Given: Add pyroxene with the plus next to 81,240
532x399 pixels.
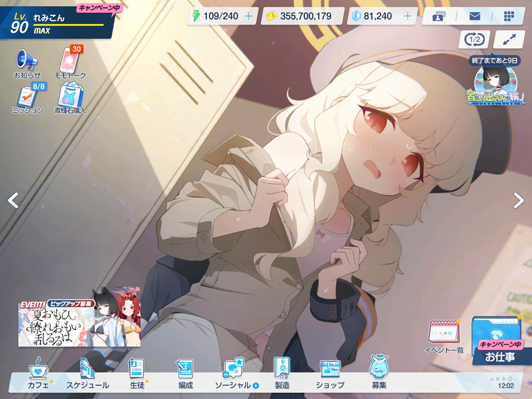Looking at the screenshot, I should pos(408,16).
